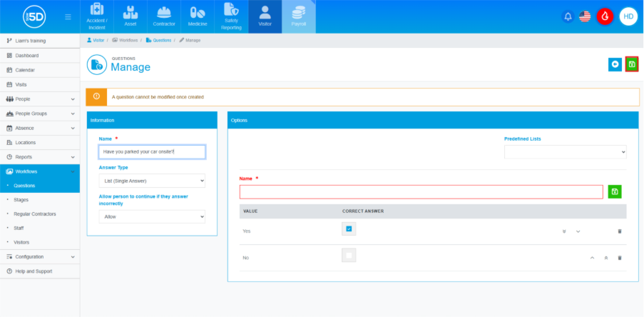
Task: Open the Predefined Lists dropdown
Action: click(565, 151)
